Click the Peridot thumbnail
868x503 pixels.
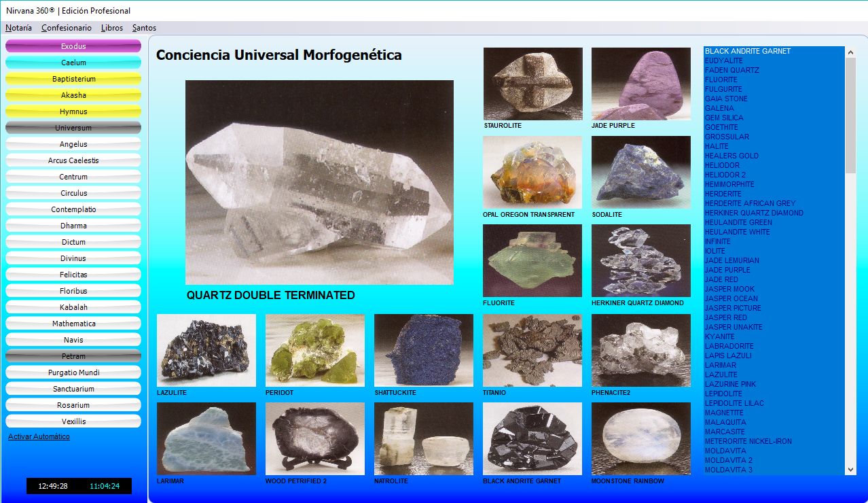click(315, 350)
